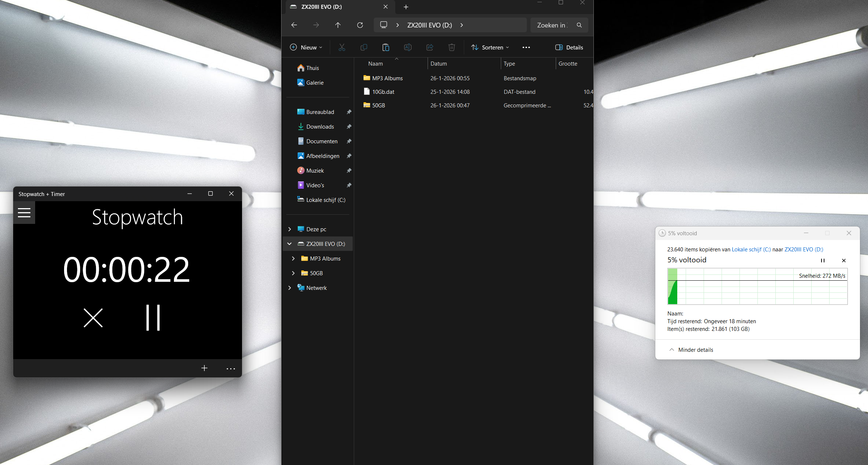The image size is (868, 465).
Task: Open the Sorteren dropdown
Action: (490, 47)
